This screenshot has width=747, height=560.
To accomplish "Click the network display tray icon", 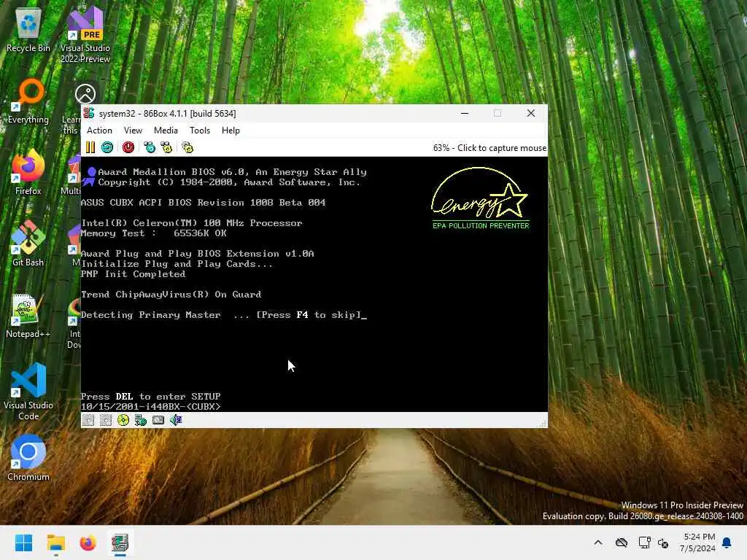I will [x=645, y=542].
